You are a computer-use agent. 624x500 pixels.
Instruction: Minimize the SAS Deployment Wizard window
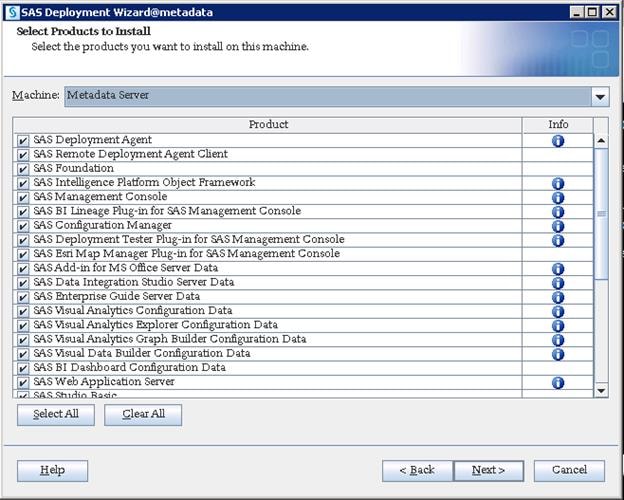tap(577, 12)
